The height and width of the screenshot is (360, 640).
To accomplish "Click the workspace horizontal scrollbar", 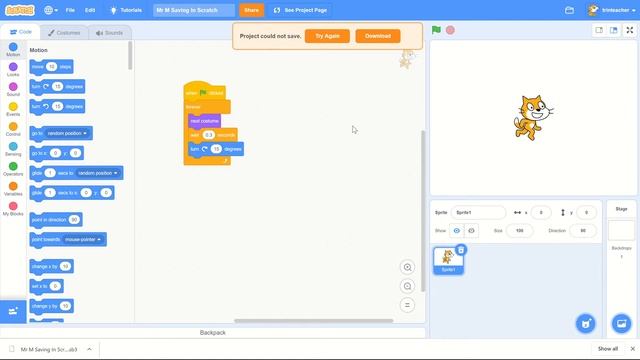I will tap(314, 321).
